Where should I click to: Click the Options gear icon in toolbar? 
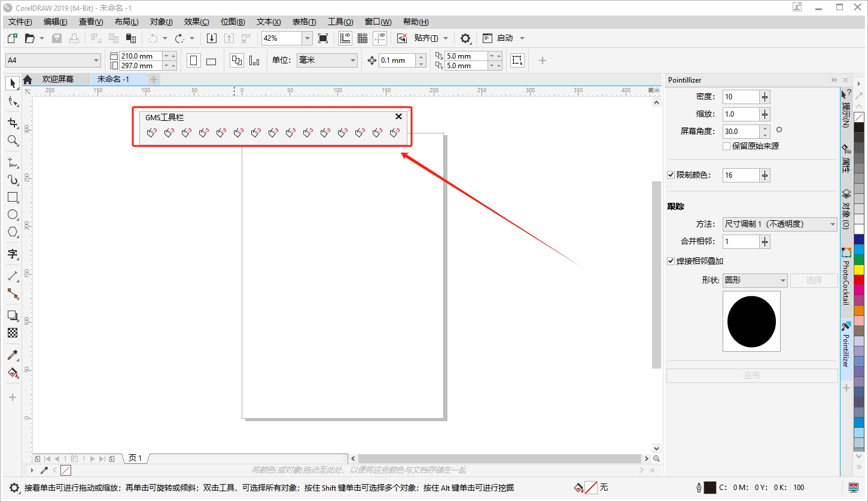[465, 38]
